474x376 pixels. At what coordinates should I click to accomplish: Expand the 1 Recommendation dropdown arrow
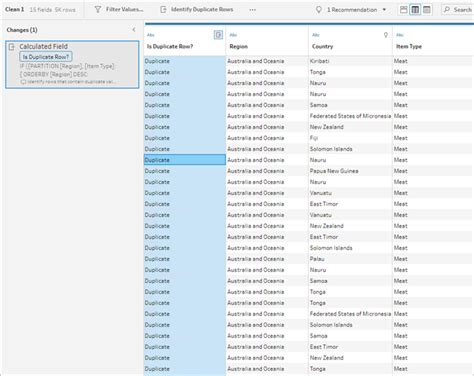[384, 10]
